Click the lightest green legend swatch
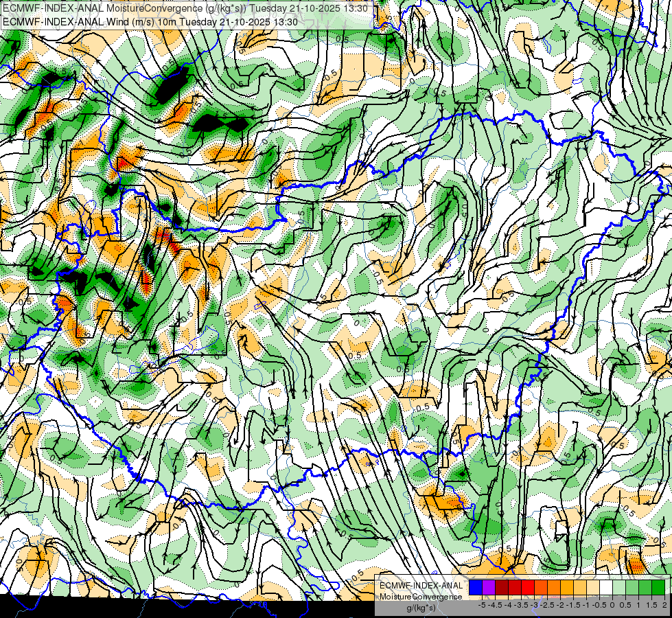The width and height of the screenshot is (672, 618). [619, 588]
